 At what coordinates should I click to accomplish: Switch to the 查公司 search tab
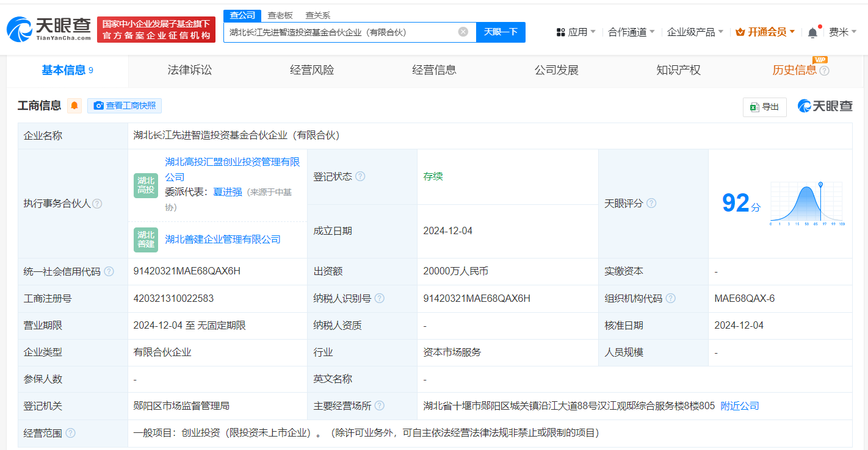tap(242, 15)
